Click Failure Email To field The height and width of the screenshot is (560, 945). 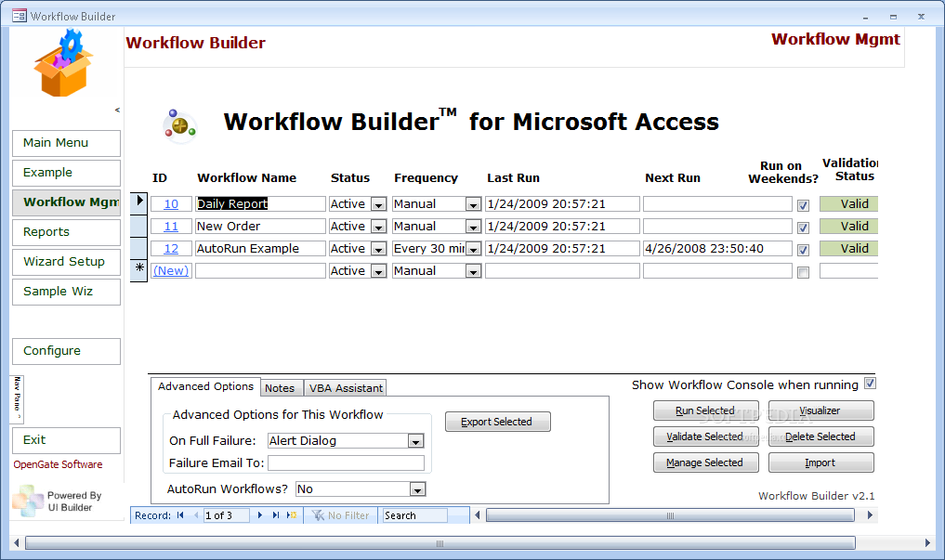click(346, 463)
